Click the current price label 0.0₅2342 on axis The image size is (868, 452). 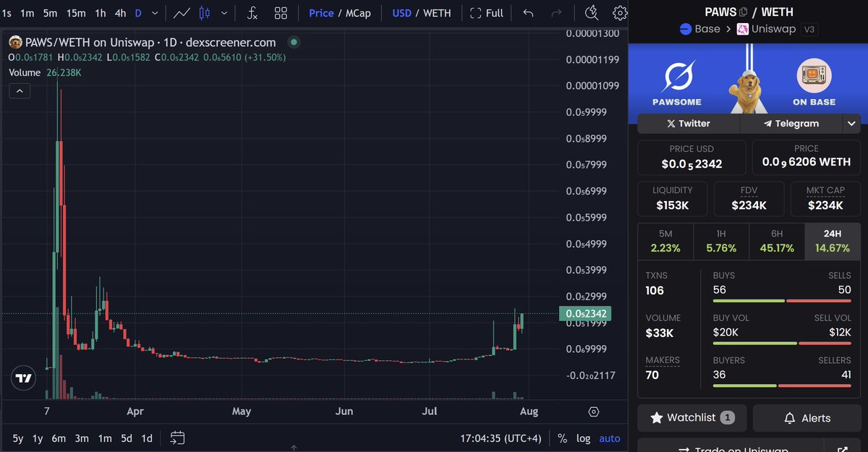586,313
